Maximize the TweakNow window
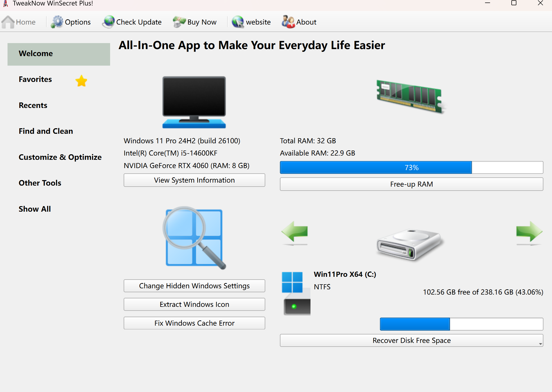 pos(514,3)
